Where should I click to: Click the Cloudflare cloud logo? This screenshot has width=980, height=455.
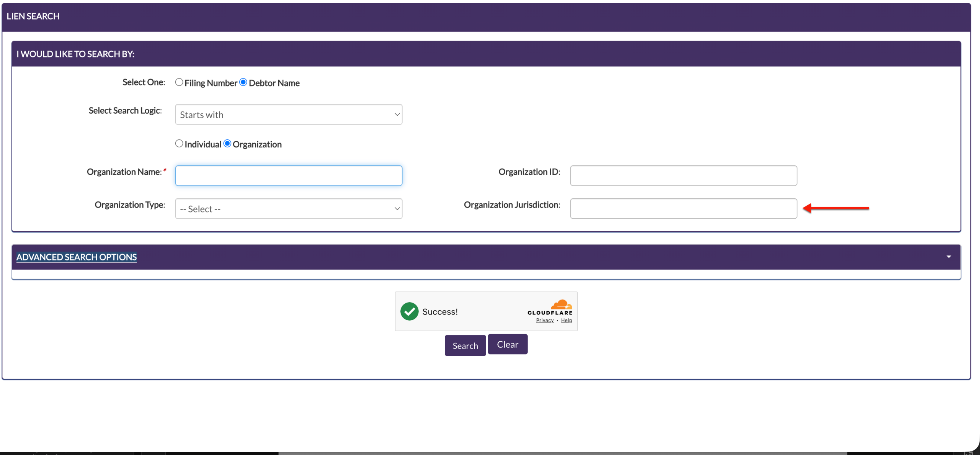click(562, 304)
